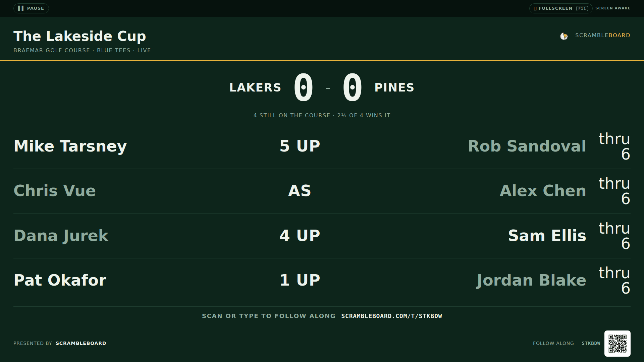Click the Pines score of 0
Viewport: 644px width, 362px height.
pos(352,87)
